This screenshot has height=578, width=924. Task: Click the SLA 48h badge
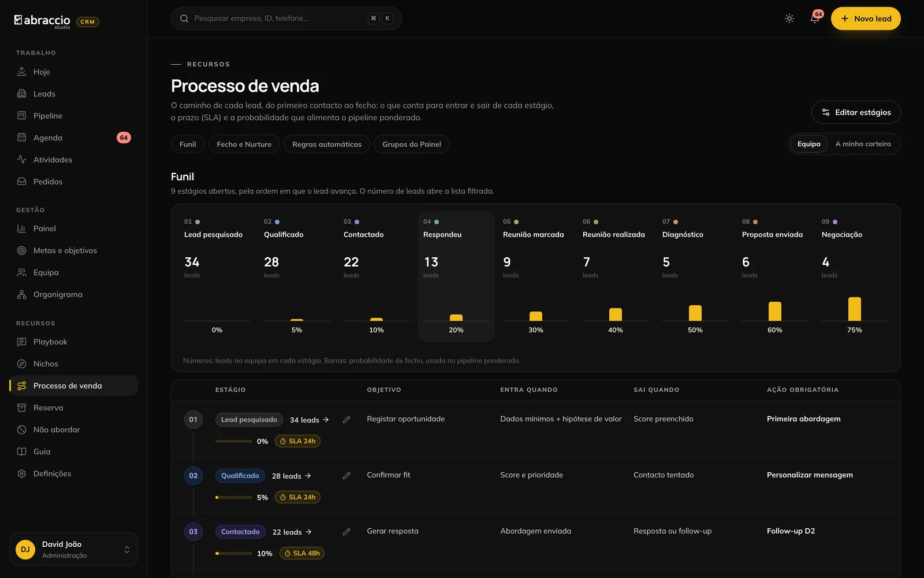[x=302, y=553]
